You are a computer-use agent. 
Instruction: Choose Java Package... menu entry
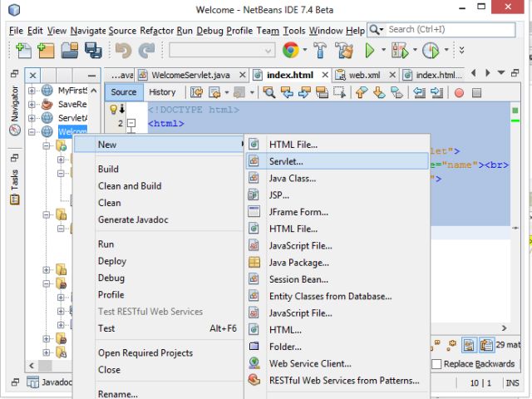[337, 263]
